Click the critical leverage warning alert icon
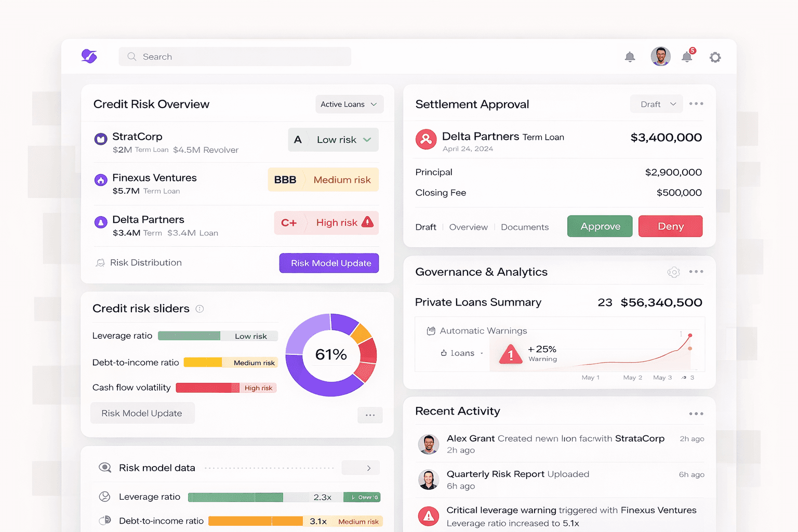Screen dimensions: 798x532 (428, 516)
